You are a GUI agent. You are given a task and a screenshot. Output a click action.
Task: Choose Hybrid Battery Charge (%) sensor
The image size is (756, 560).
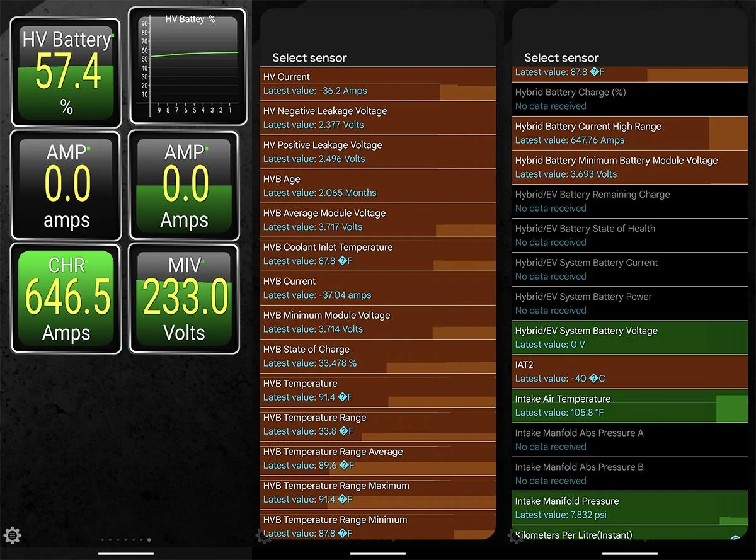tap(630, 99)
